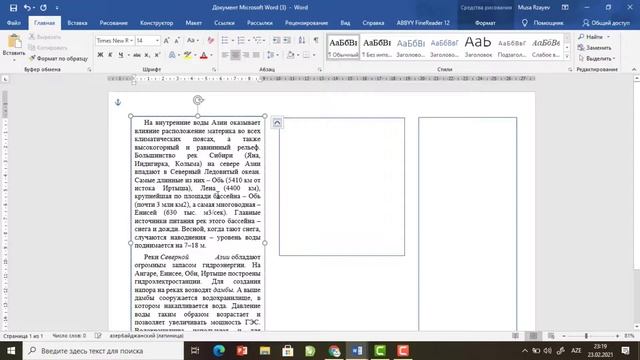Switch to the Макет (Layout) tab
The width and height of the screenshot is (640, 360).
pos(193,23)
